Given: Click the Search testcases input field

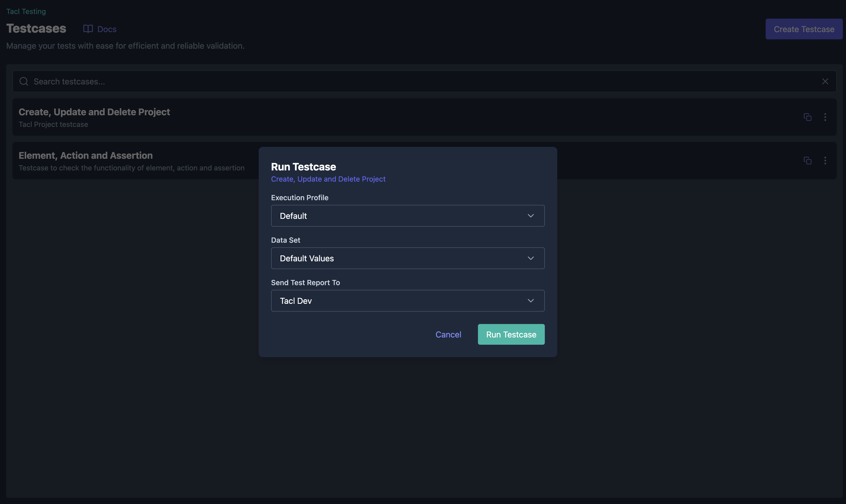Looking at the screenshot, I should click(x=424, y=81).
